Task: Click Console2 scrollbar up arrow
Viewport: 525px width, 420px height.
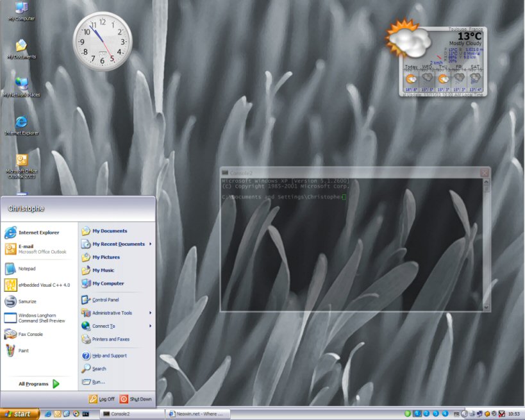Action: click(x=486, y=182)
